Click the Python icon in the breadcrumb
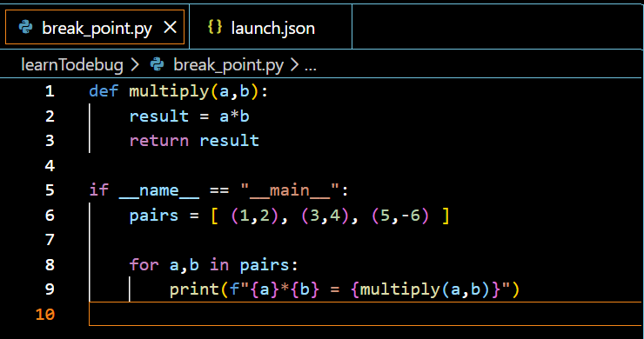Image resolution: width=644 pixels, height=339 pixels. (157, 64)
